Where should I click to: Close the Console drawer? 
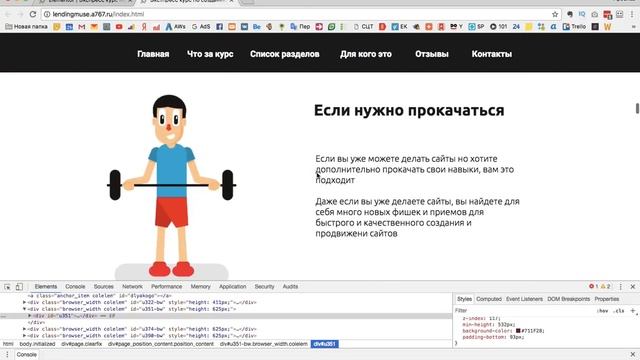click(633, 354)
